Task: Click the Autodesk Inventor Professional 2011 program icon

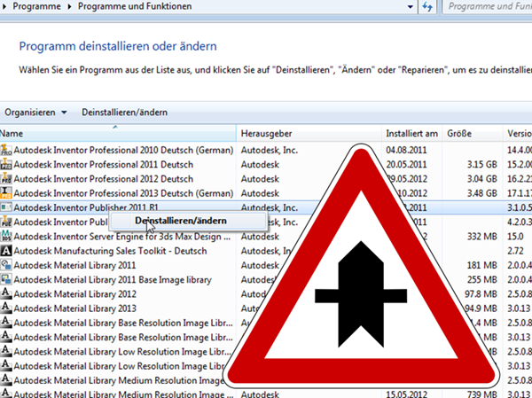Action: point(6,164)
